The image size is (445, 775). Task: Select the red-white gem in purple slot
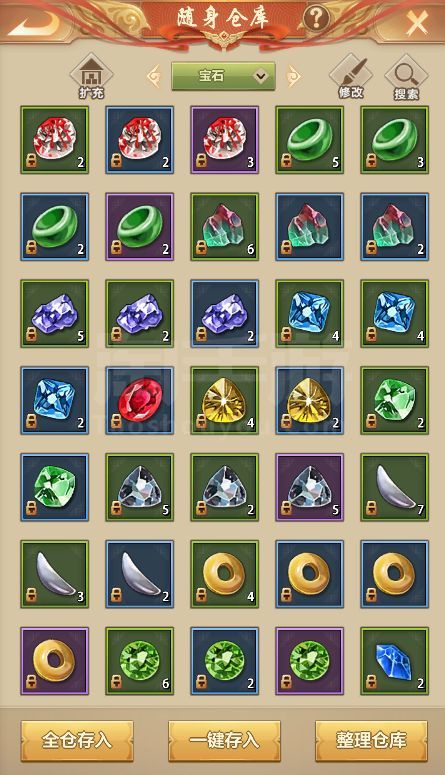tap(224, 139)
